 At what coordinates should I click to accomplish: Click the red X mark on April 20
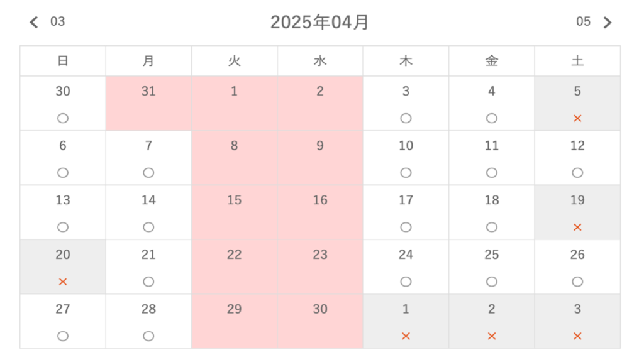pos(63,282)
